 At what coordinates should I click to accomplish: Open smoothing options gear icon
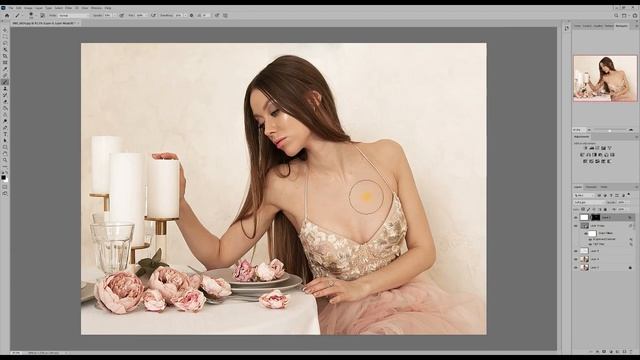click(191, 16)
